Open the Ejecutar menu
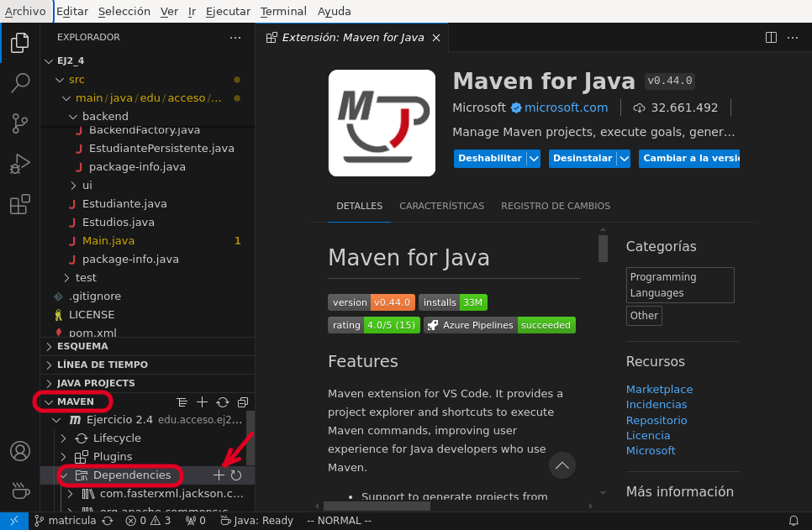812x530 pixels. [x=228, y=12]
